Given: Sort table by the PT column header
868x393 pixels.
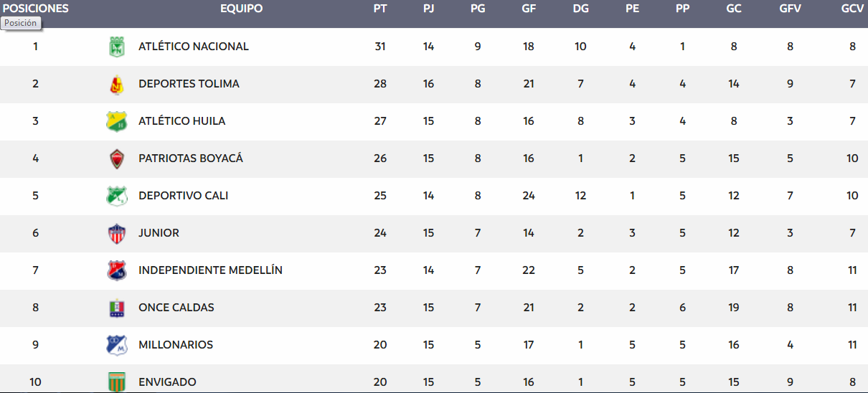Looking at the screenshot, I should 380,9.
